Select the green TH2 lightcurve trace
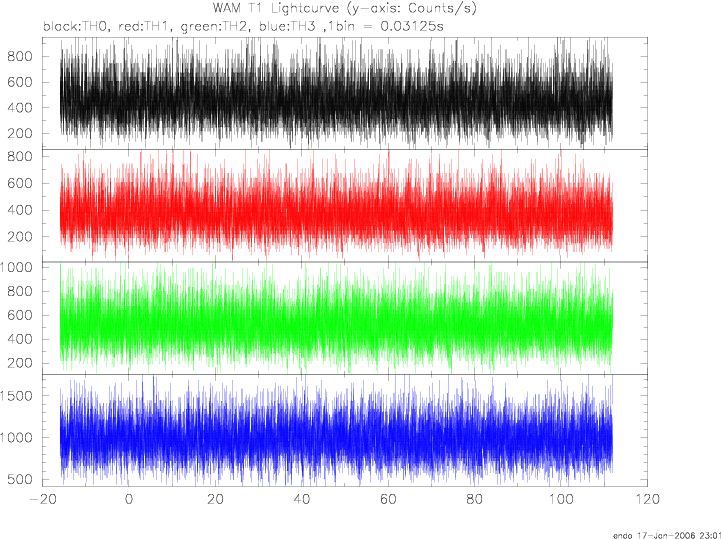This screenshot has height=539, width=721. coord(336,318)
